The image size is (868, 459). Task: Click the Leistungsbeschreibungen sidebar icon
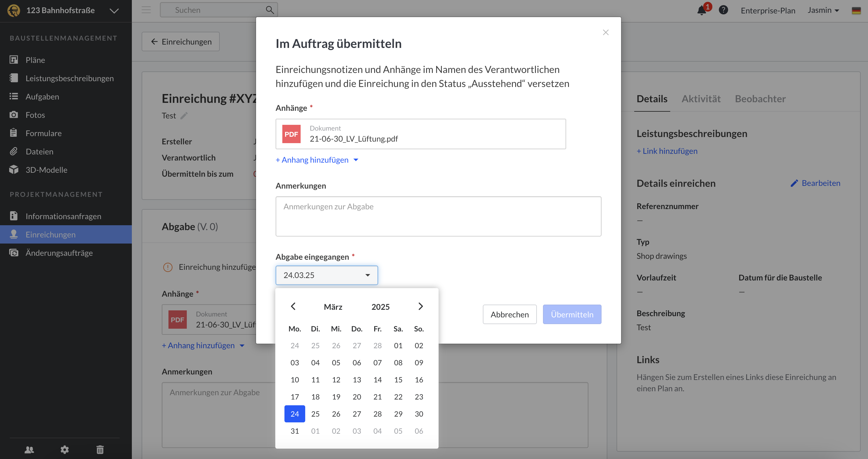(x=14, y=78)
